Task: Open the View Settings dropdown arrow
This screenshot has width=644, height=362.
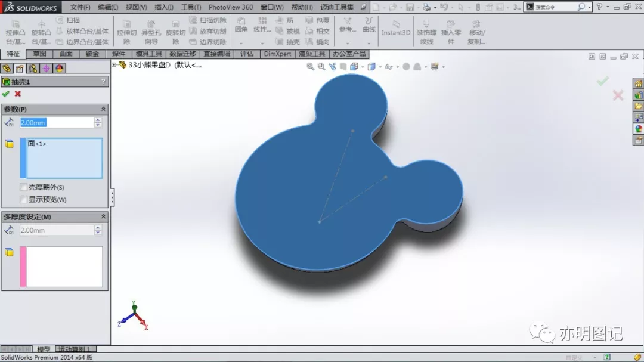Action: point(444,67)
